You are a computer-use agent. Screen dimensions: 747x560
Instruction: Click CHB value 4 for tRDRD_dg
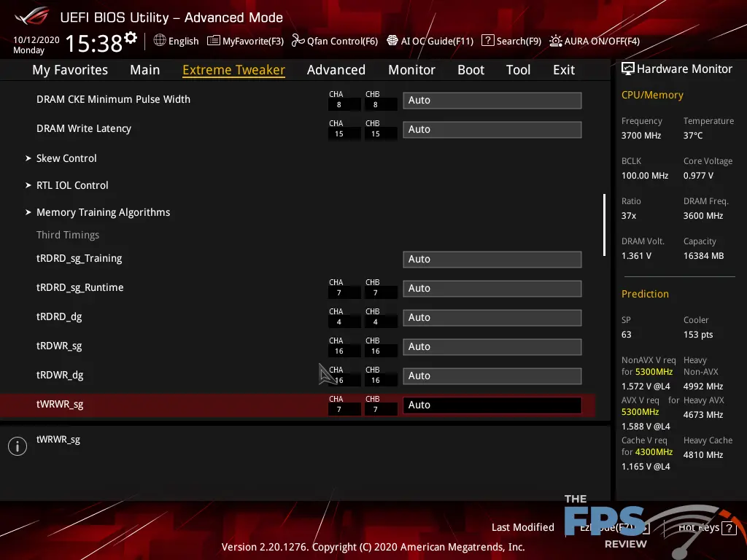coord(376,322)
